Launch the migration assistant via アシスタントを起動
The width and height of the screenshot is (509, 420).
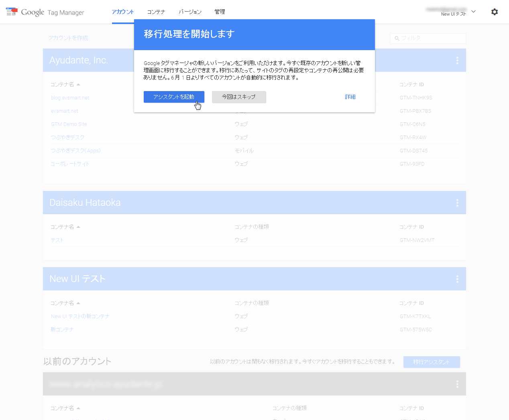pyautogui.click(x=174, y=97)
